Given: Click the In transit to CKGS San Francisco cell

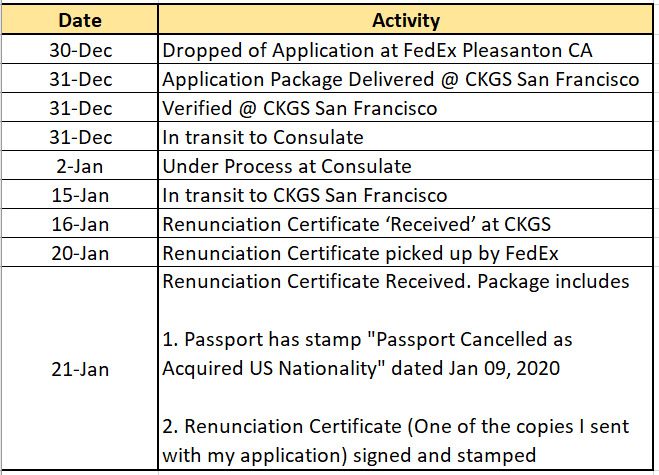Looking at the screenshot, I should pos(406,195).
